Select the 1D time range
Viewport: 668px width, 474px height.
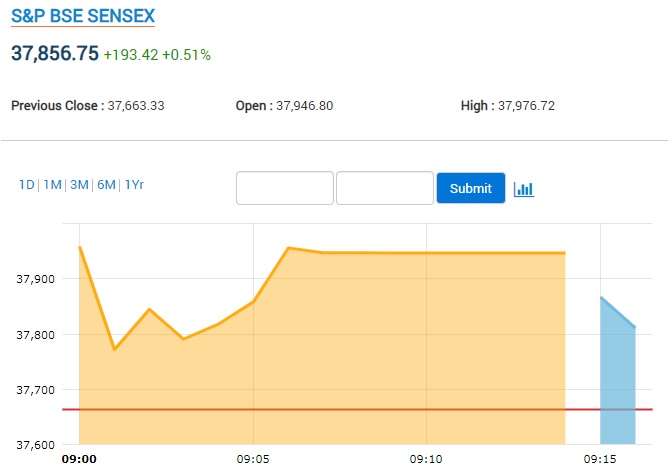26,185
